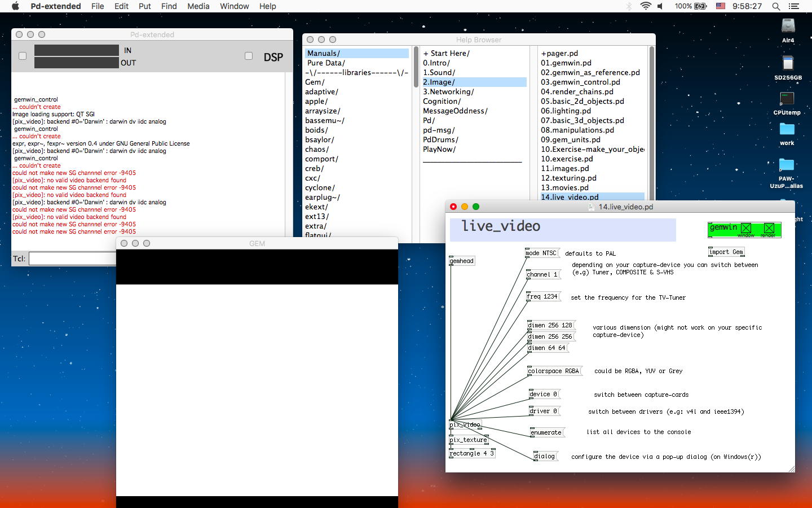
Task: Enable the DSP checkbox
Action: coord(249,56)
